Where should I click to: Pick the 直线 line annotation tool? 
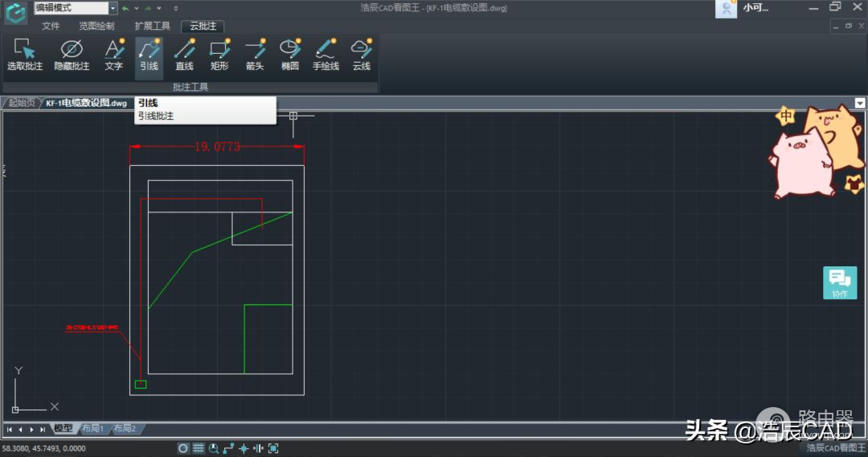pyautogui.click(x=184, y=55)
